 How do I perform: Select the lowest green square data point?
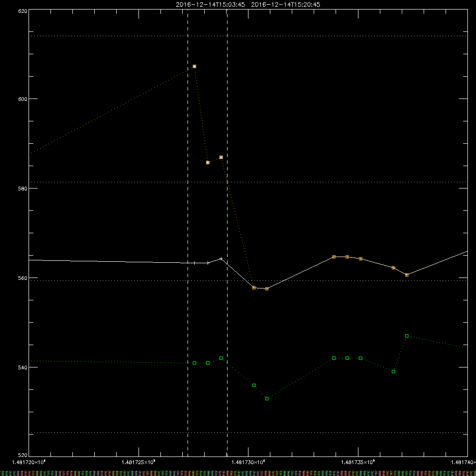[267, 398]
